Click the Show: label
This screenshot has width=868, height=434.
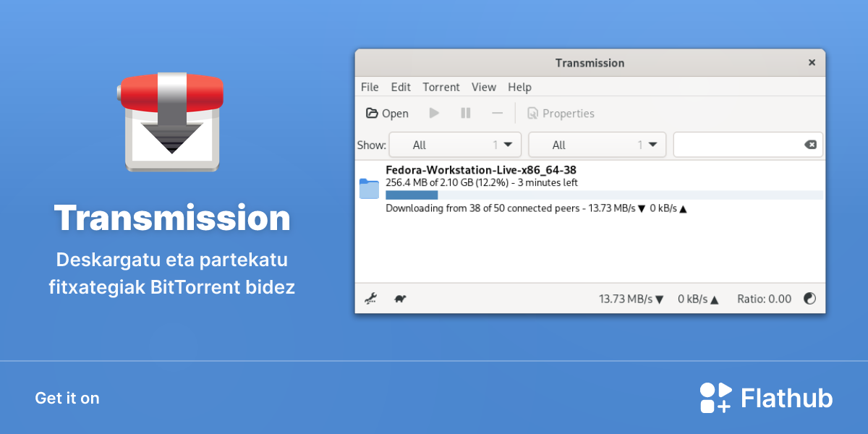372,145
